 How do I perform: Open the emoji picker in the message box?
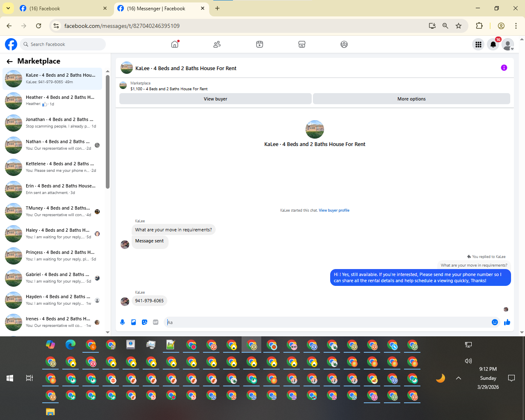click(x=495, y=322)
